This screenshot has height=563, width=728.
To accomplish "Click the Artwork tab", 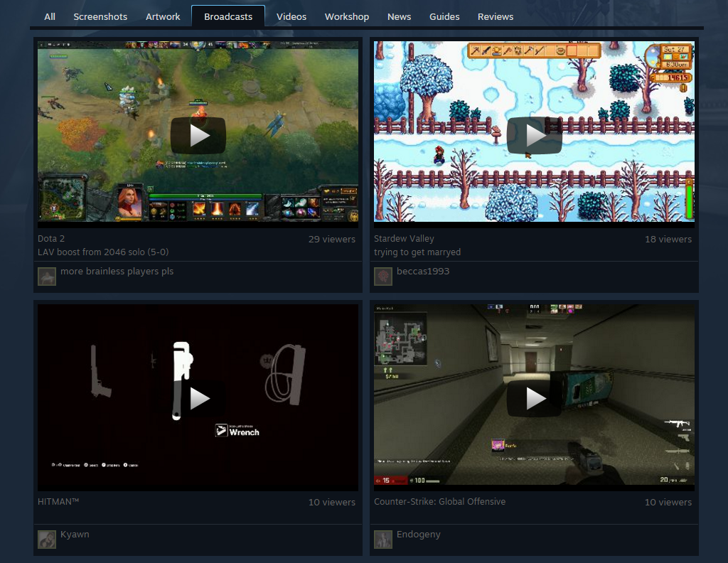I will tap(163, 16).
